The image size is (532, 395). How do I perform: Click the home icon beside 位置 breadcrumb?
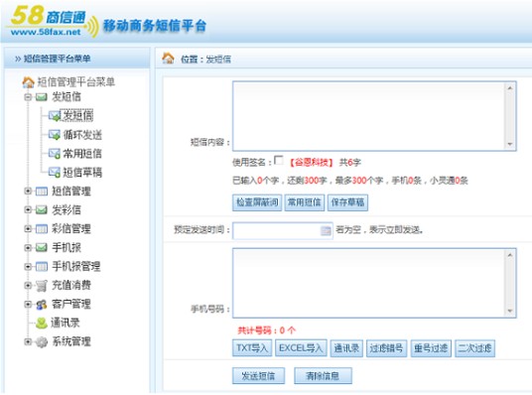click(168, 59)
